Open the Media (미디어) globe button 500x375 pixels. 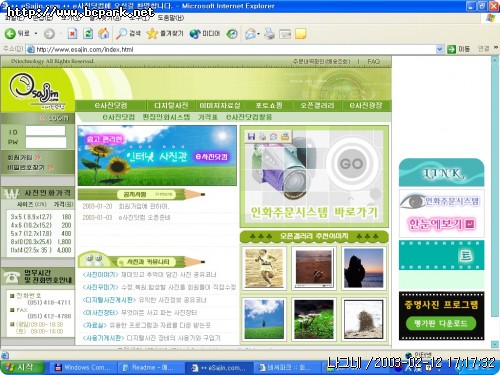point(205,33)
